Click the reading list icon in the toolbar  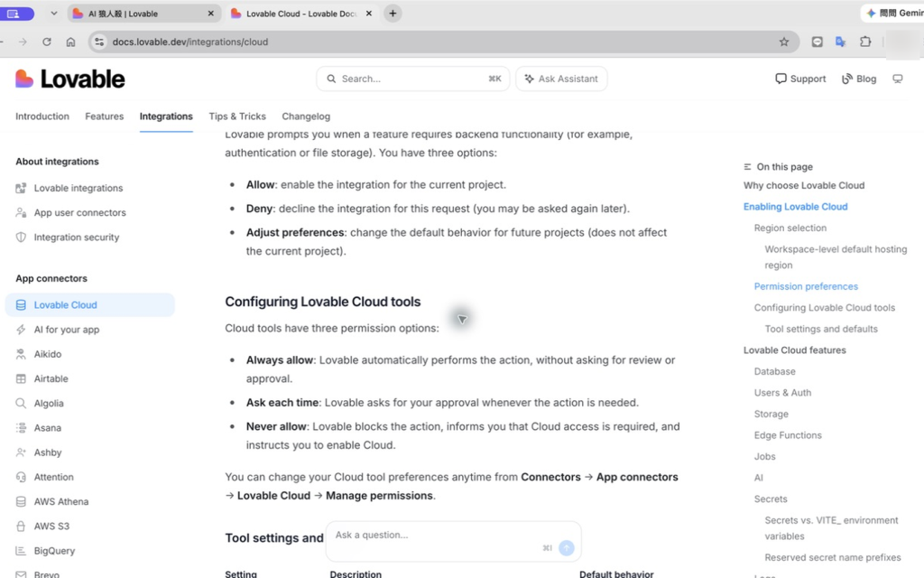pyautogui.click(x=817, y=42)
